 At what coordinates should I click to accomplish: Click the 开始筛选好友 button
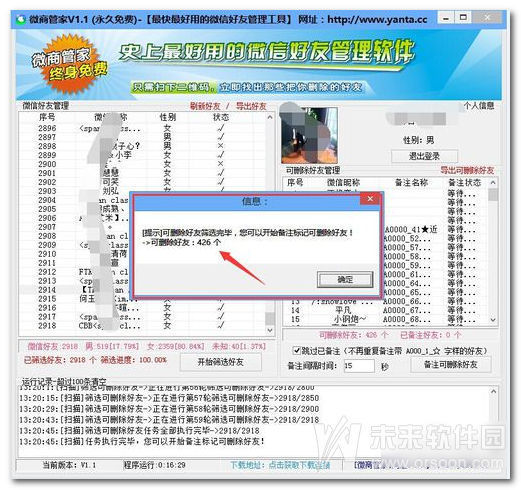click(220, 362)
